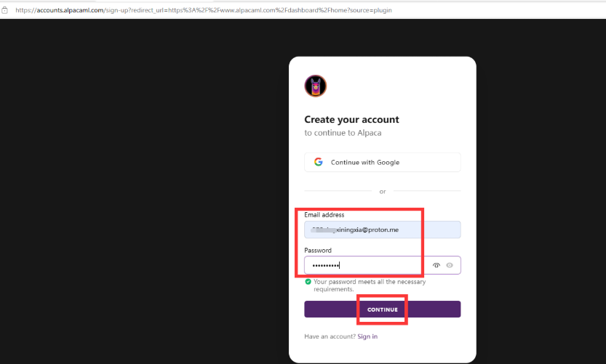Click the "to continue to Alpaca" subtitle
Viewport: 606px width, 364px height.
pos(343,133)
